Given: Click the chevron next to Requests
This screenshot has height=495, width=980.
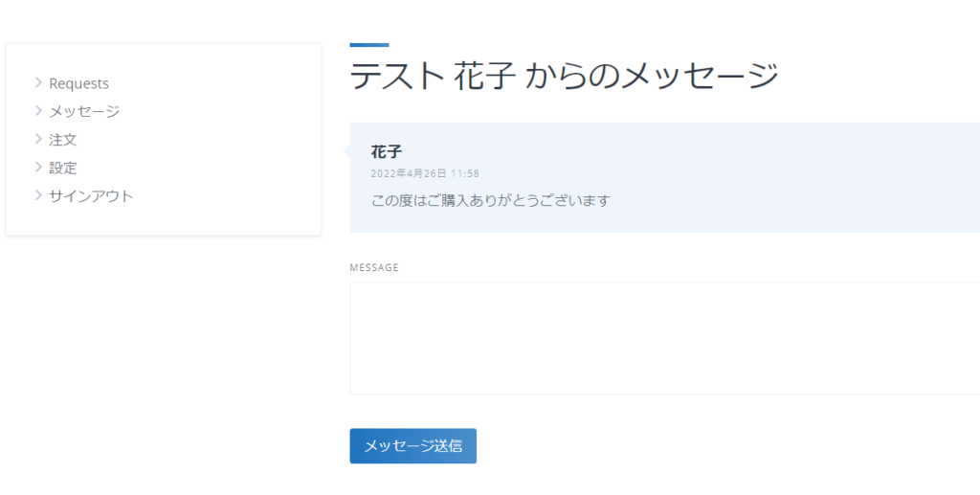Looking at the screenshot, I should coord(38,83).
